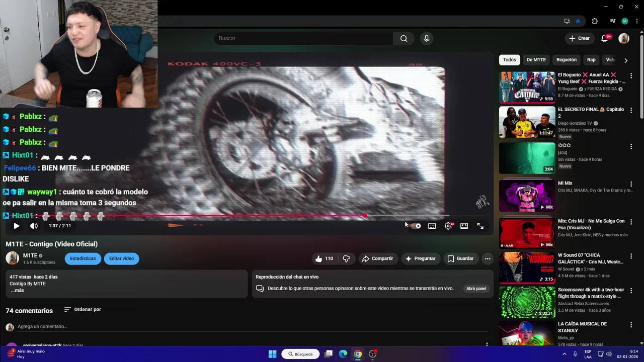The height and width of the screenshot is (362, 644).
Task: Toggle the autoplay switch in the player
Action: click(x=415, y=226)
